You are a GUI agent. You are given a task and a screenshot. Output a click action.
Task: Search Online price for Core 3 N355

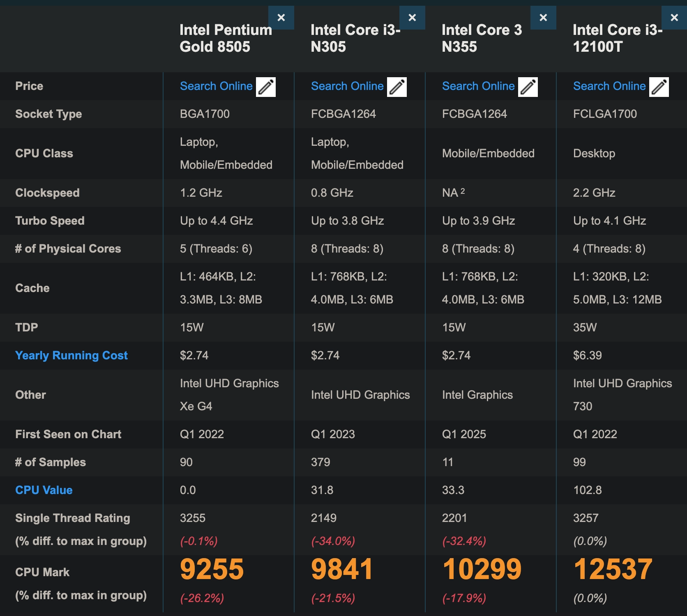(478, 86)
